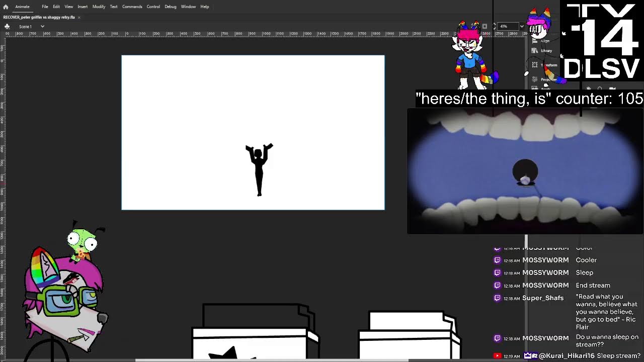Click the Twitch icon beside Super_Shafs

pyautogui.click(x=498, y=298)
